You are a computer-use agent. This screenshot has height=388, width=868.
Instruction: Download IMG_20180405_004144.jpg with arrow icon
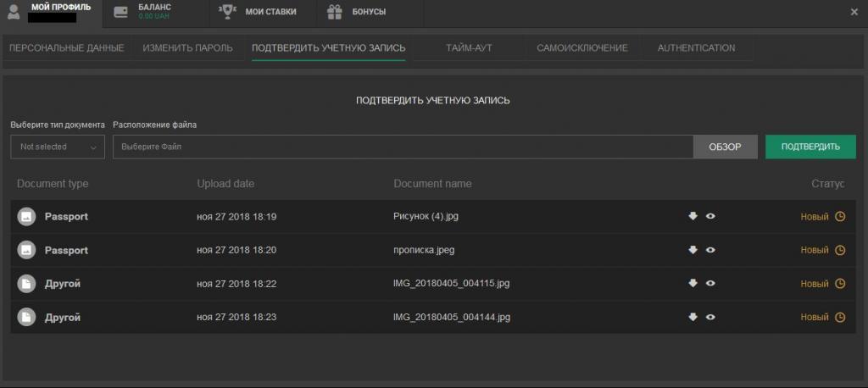pos(693,317)
